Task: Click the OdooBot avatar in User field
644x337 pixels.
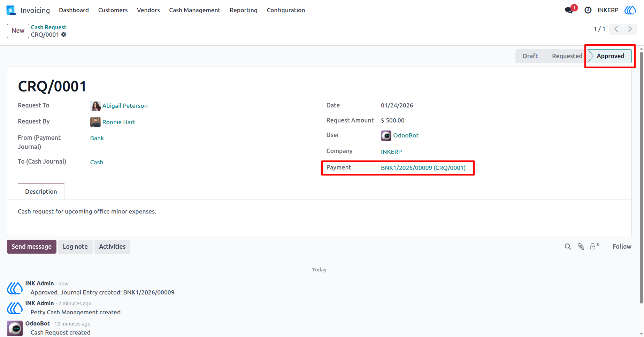Action: [x=386, y=135]
